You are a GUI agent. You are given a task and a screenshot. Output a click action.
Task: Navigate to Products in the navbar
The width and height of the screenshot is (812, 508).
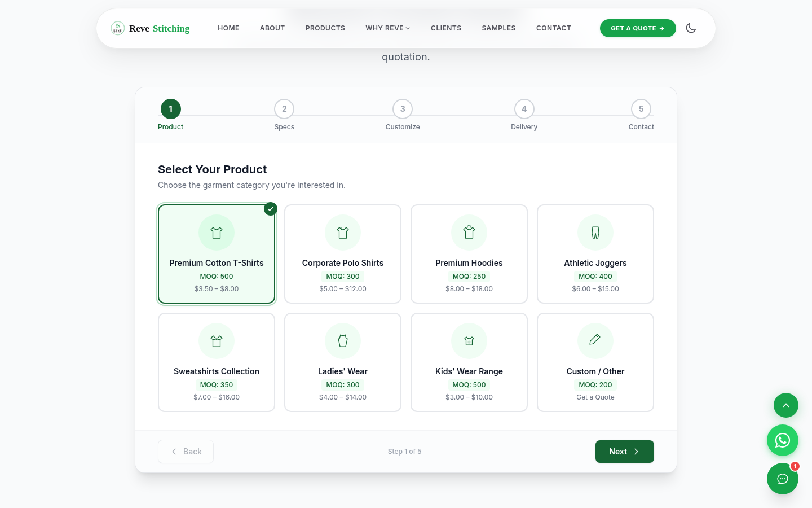(x=325, y=28)
